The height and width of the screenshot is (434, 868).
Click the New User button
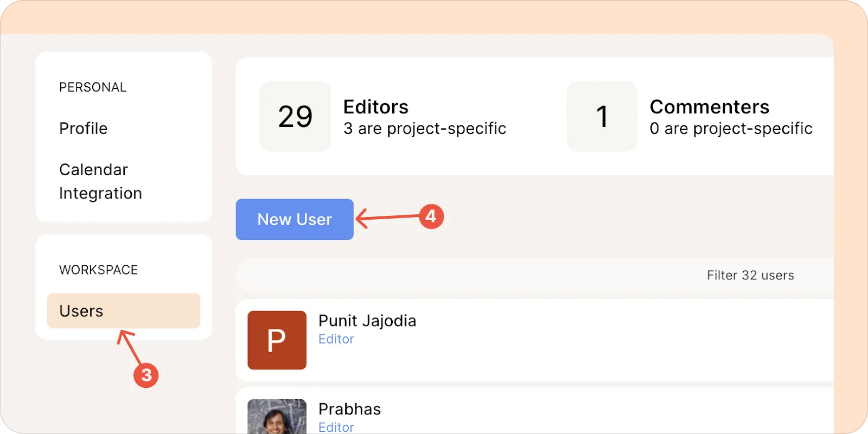pos(295,219)
